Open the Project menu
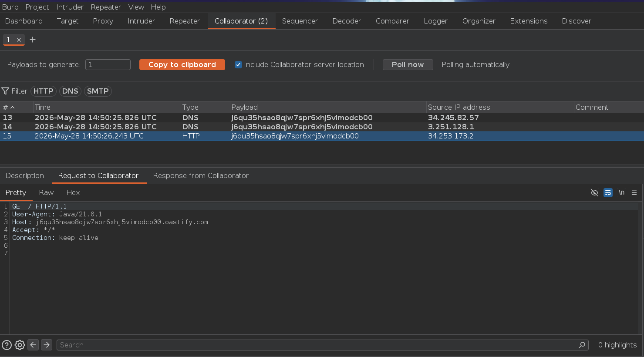 [37, 7]
